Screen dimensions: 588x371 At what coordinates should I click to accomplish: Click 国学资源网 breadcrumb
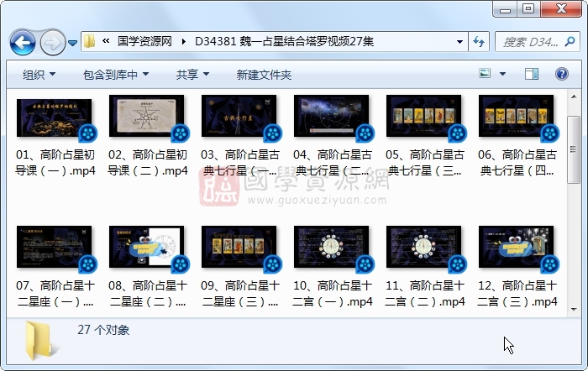144,41
